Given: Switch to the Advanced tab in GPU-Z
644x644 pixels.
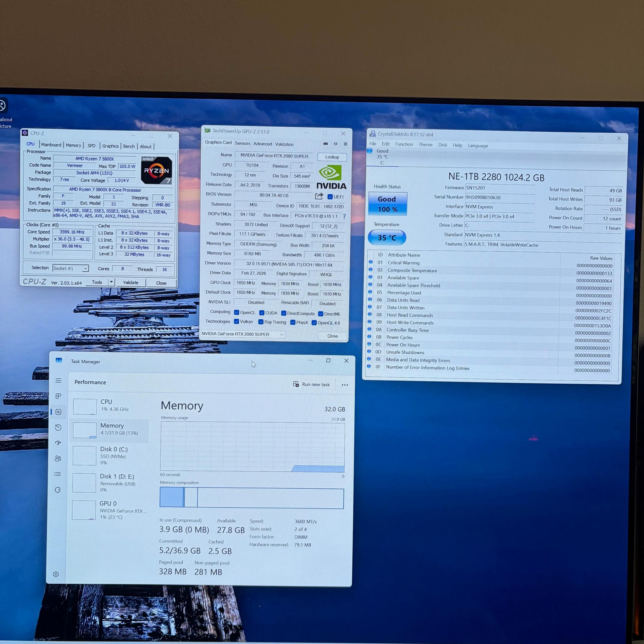Looking at the screenshot, I should 263,144.
